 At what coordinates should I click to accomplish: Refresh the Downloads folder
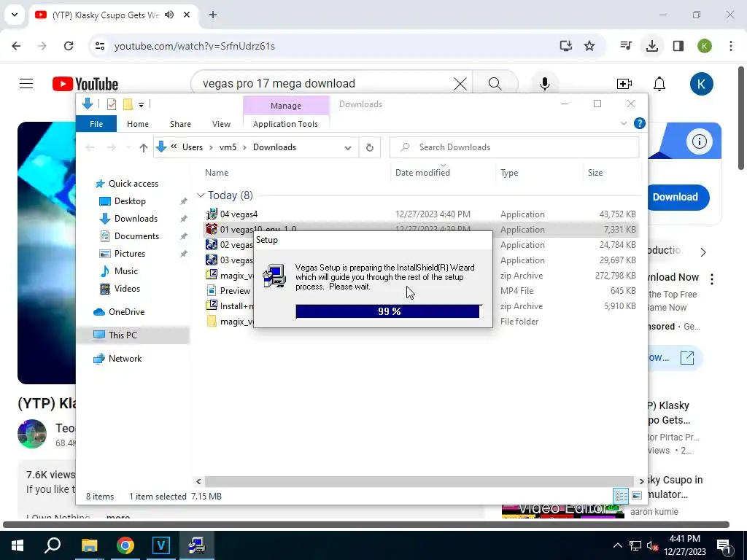point(370,147)
